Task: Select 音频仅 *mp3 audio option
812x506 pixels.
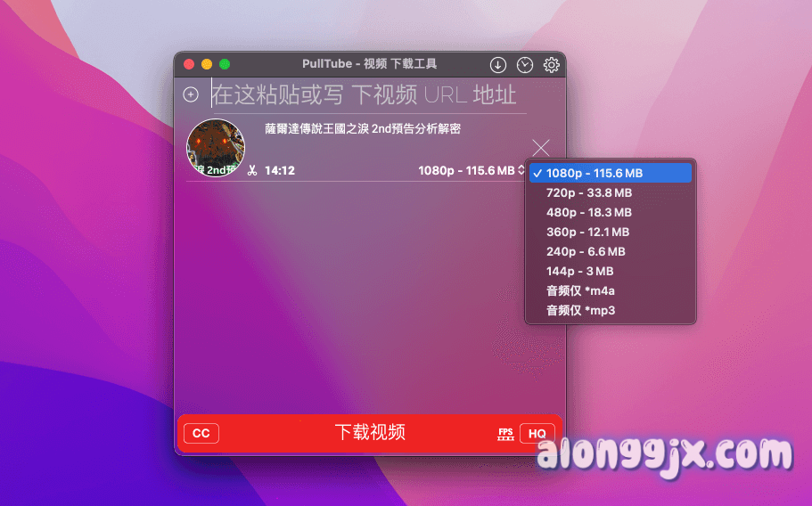Action: pos(611,310)
